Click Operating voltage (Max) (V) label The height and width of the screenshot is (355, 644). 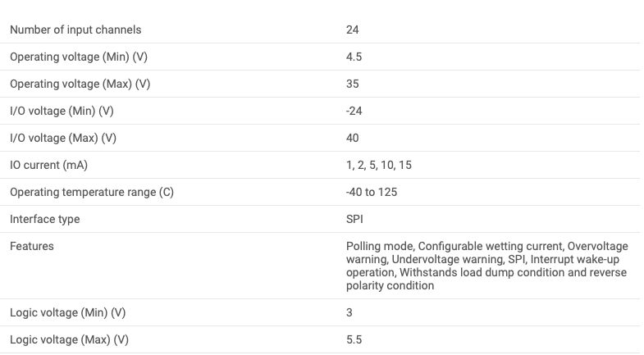click(x=80, y=84)
